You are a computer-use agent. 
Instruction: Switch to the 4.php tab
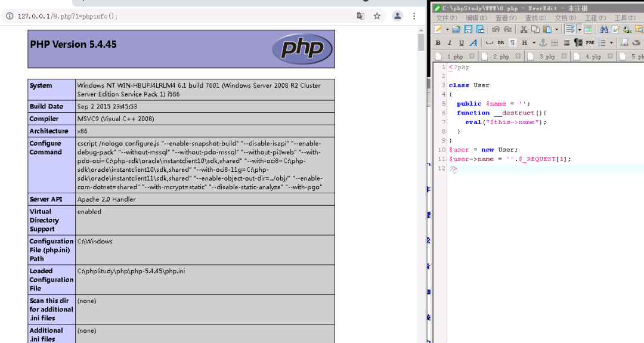tap(593, 56)
